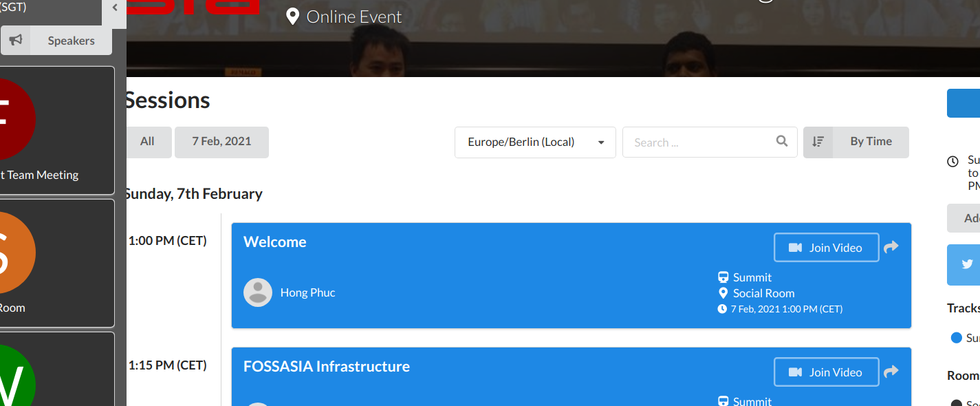Show All sessions filter
The height and width of the screenshot is (406, 980).
coord(147,142)
